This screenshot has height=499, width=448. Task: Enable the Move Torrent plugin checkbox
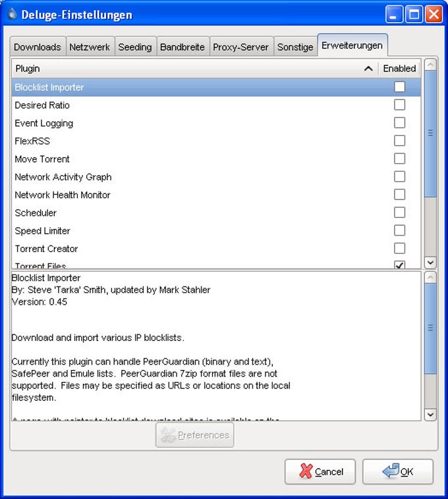coord(400,159)
